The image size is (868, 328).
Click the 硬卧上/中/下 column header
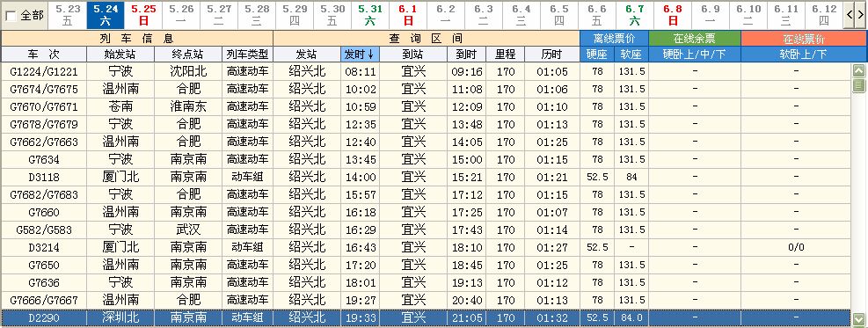coord(694,55)
